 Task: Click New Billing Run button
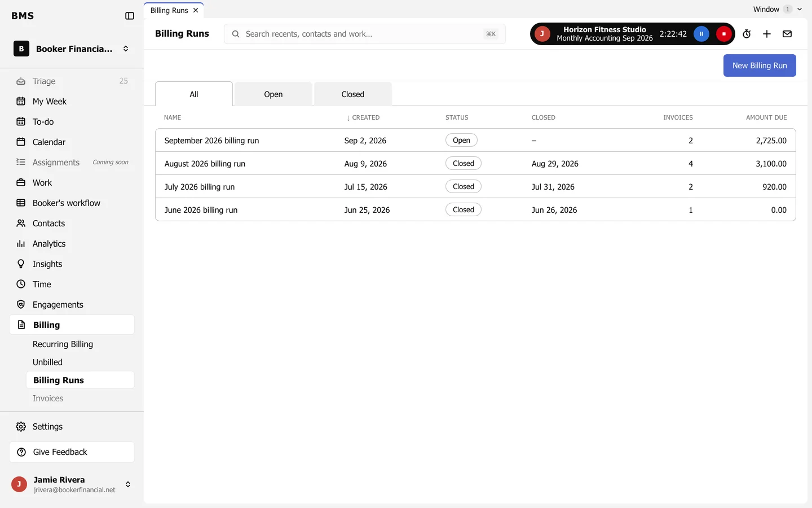point(760,65)
